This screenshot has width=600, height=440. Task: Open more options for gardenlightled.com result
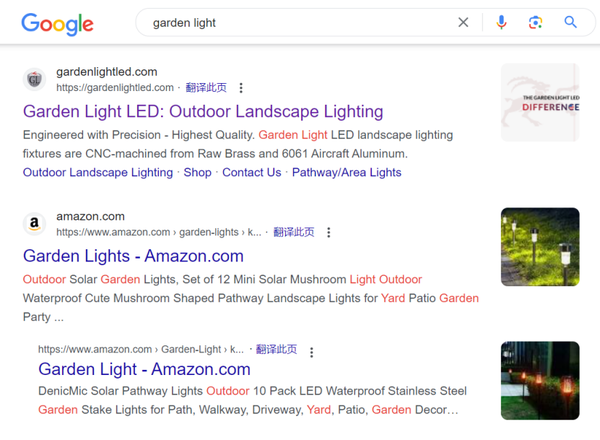coord(241,88)
